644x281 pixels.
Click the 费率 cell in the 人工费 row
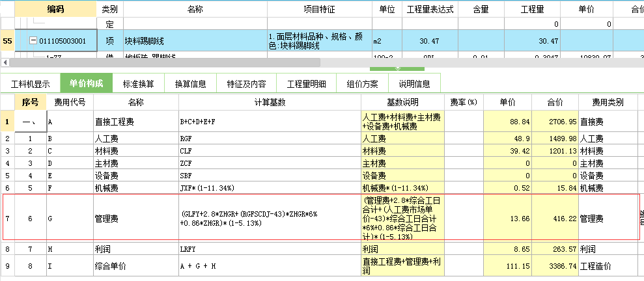464,139
